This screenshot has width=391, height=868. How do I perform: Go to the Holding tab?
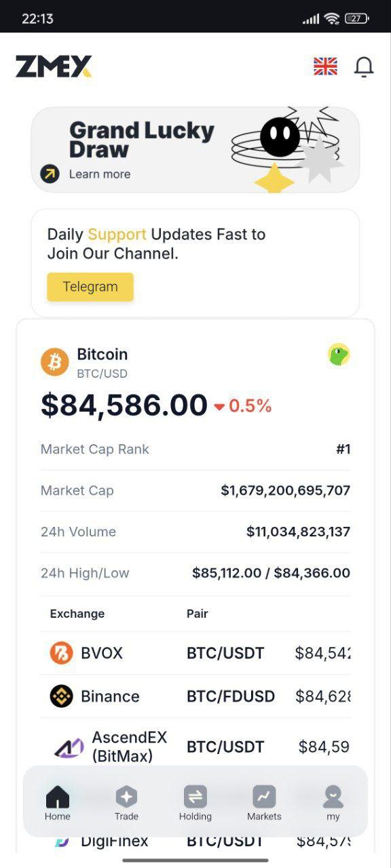[195, 803]
